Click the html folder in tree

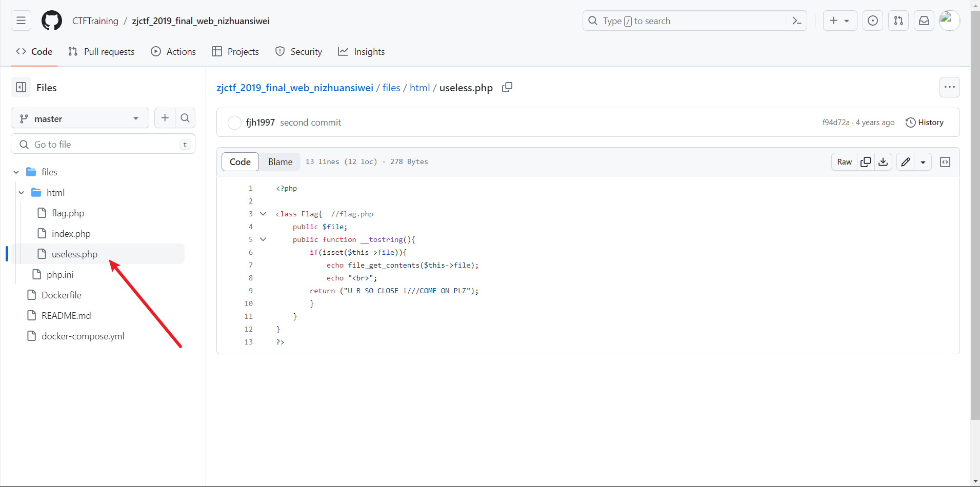click(55, 192)
